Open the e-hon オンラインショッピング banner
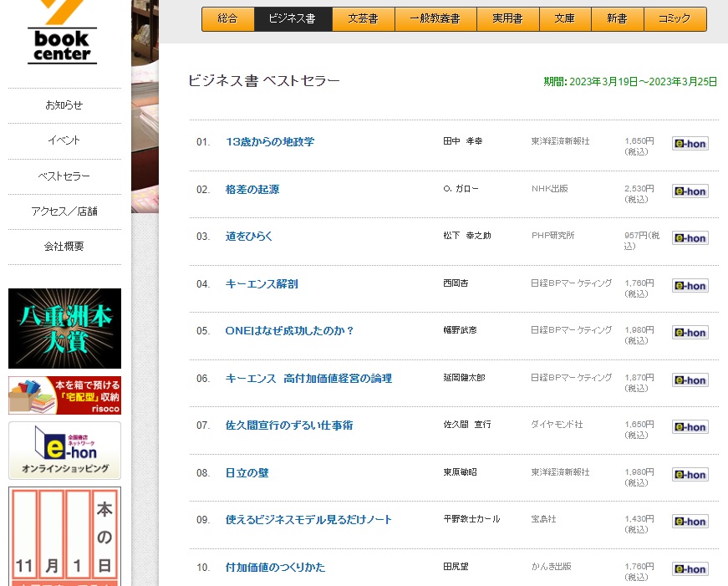 (64, 451)
